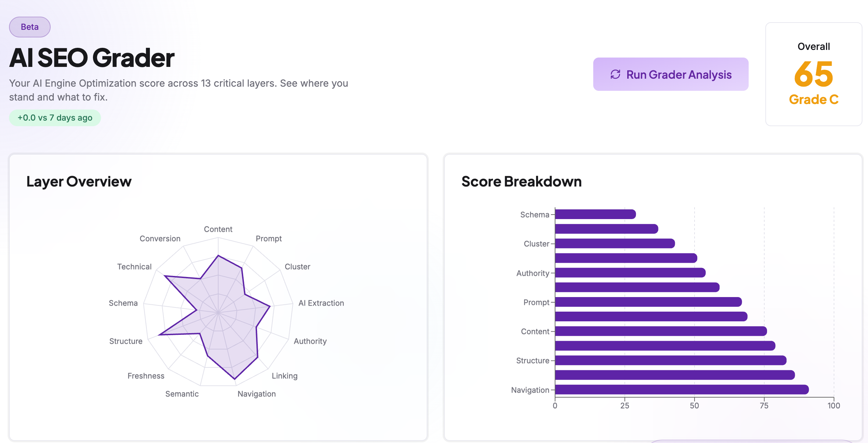This screenshot has width=868, height=443.
Task: Click the AI Extraction axis on radar chart
Action: (x=321, y=303)
